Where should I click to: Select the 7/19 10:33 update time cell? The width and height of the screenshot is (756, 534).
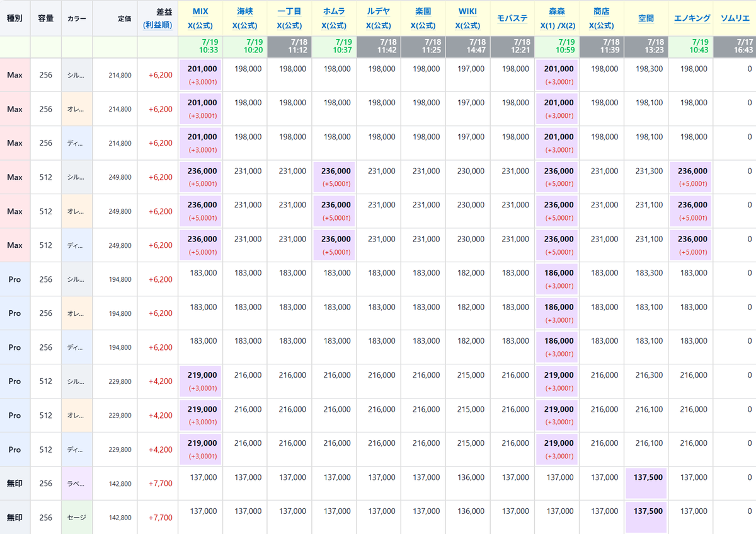200,47
